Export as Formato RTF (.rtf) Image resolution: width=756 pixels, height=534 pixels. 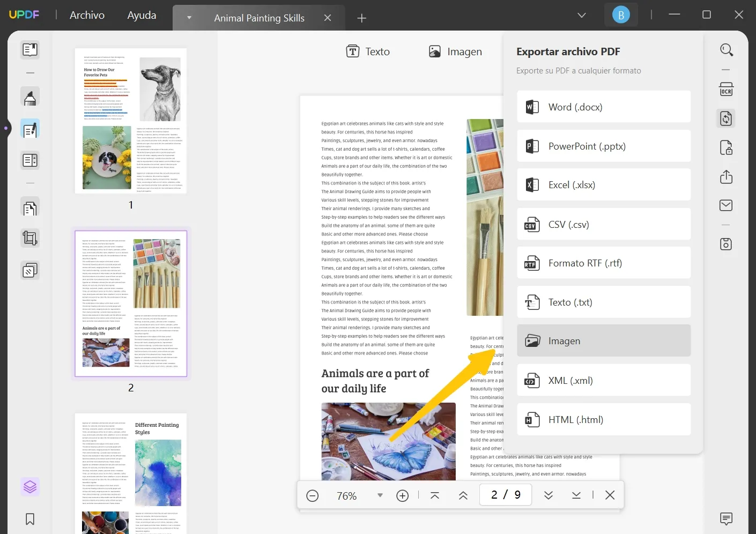click(x=604, y=263)
